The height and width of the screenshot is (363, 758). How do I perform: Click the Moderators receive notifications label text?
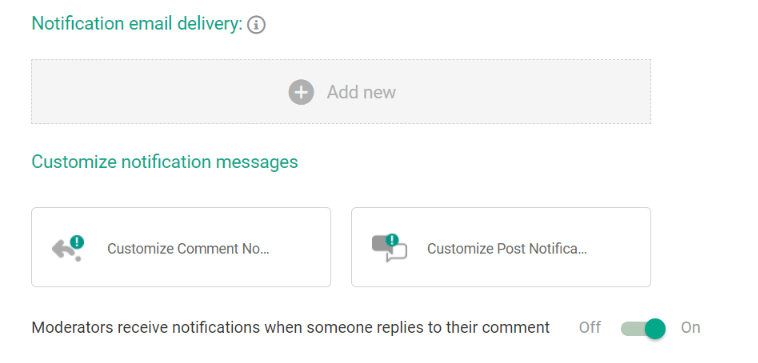click(x=291, y=328)
